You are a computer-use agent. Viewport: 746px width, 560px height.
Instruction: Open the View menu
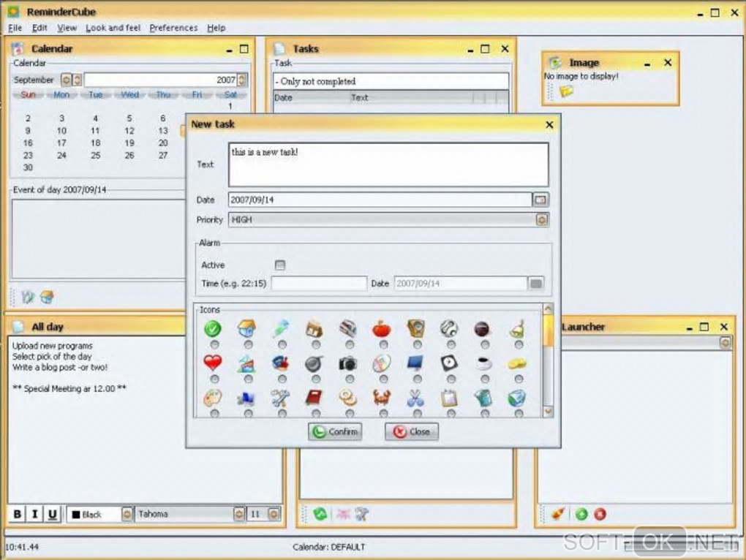click(x=67, y=28)
